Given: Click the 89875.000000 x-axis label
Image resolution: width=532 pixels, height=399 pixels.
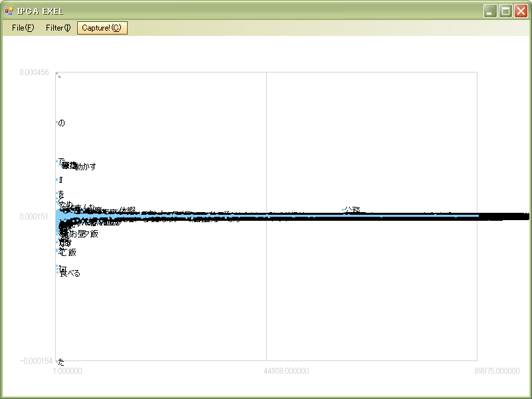Looking at the screenshot, I should tap(497, 371).
